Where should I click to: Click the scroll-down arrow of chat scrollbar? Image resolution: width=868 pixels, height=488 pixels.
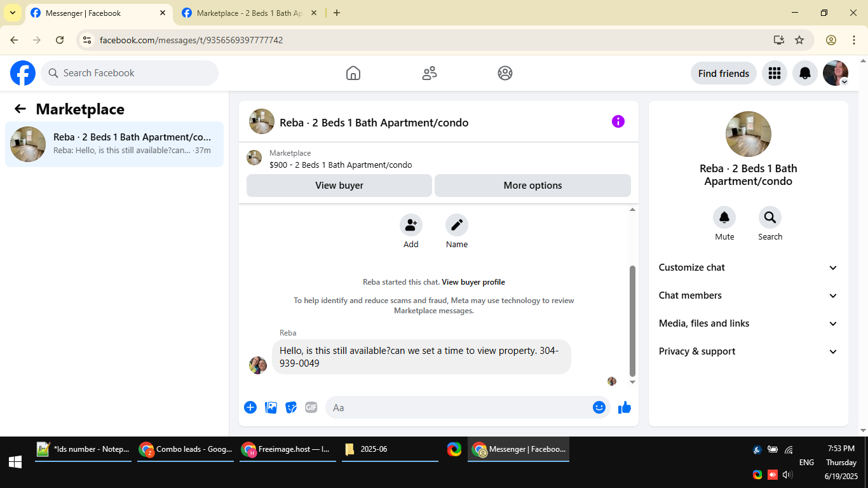[x=632, y=382]
